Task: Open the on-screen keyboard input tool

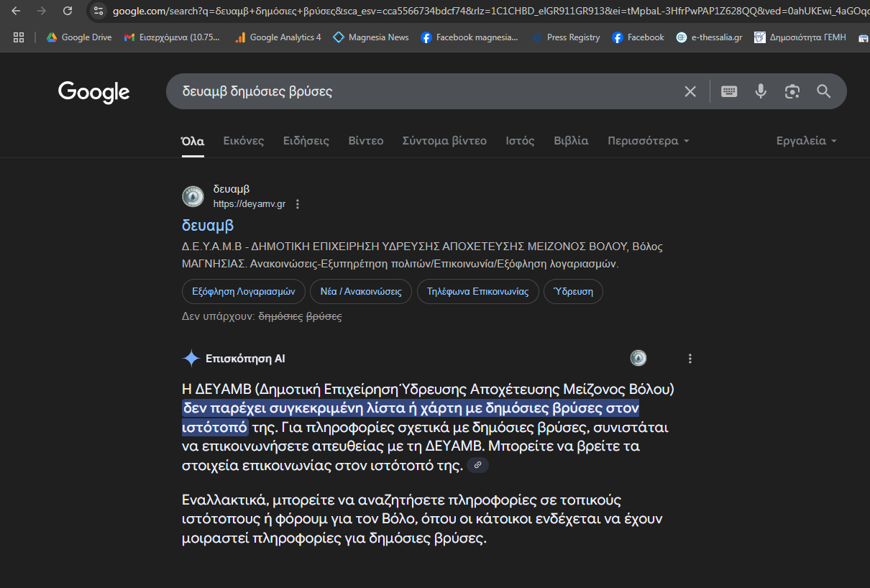Action: 729,91
